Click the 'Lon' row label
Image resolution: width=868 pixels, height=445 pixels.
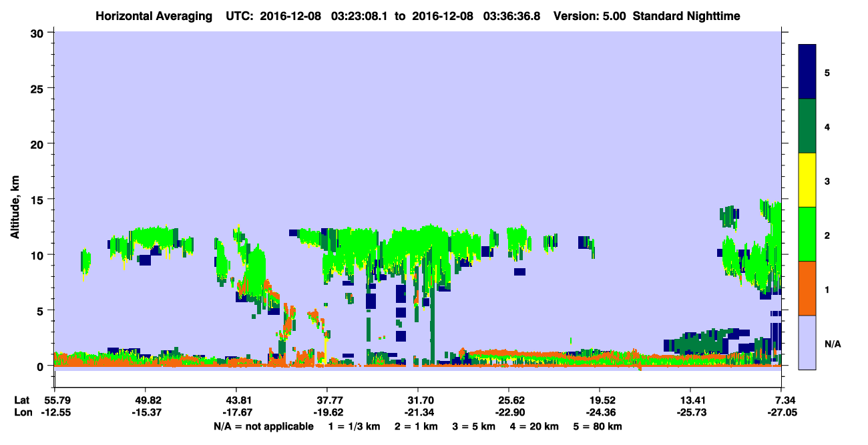pyautogui.click(x=22, y=413)
